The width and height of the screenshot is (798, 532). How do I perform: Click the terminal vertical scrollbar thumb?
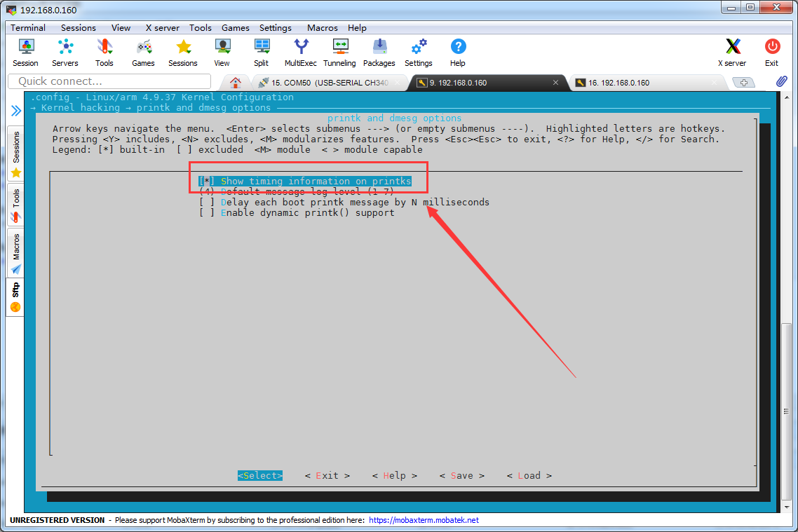coord(787,412)
